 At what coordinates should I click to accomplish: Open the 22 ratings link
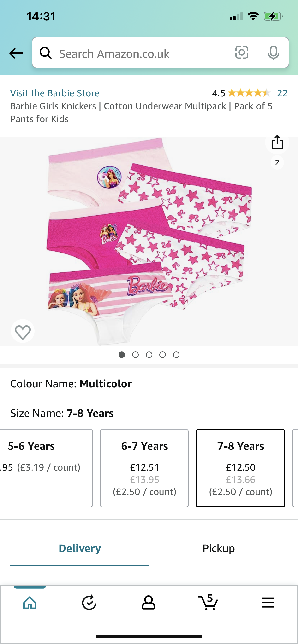282,93
